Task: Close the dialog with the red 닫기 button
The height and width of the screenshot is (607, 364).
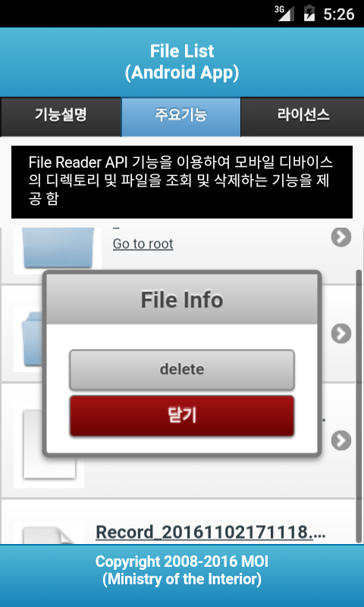Action: tap(182, 416)
